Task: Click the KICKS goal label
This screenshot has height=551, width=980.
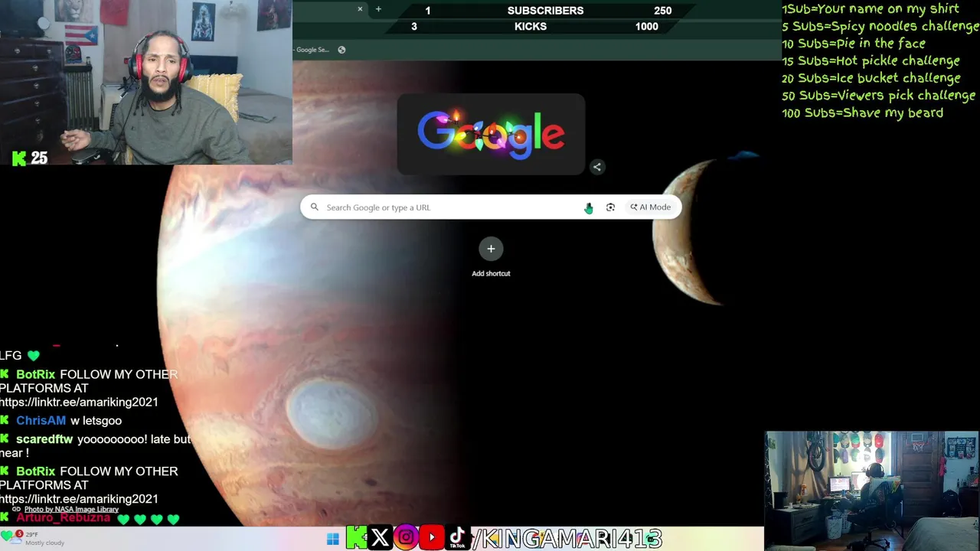Action: tap(531, 26)
